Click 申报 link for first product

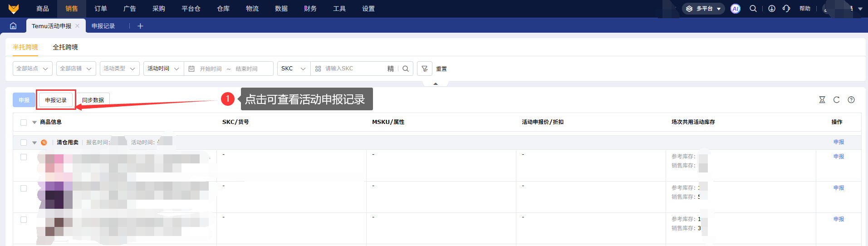[x=839, y=157]
